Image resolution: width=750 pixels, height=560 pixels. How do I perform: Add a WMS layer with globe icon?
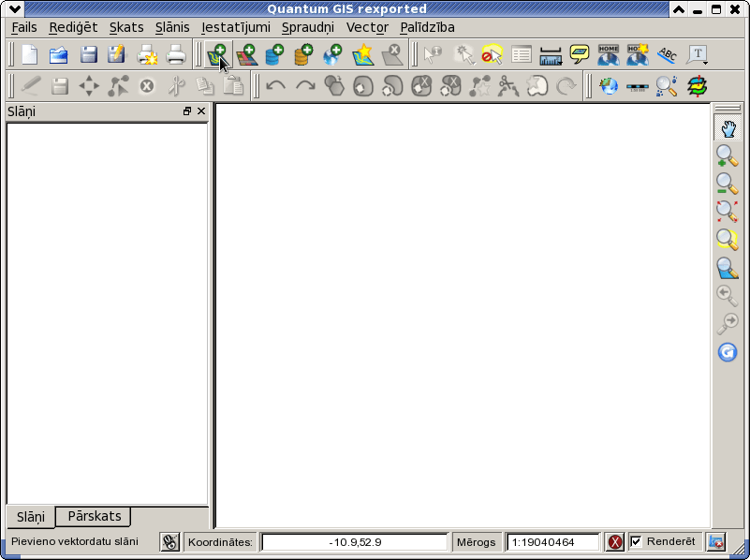point(333,54)
